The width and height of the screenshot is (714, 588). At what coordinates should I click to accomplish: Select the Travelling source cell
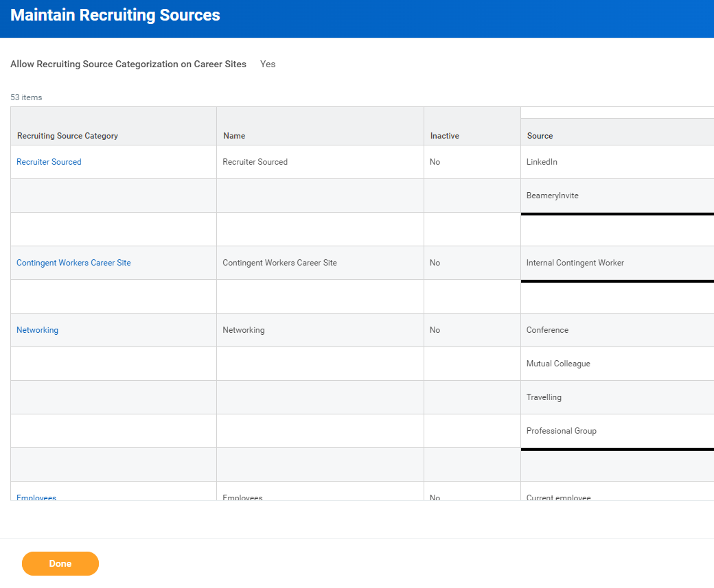[x=617, y=397]
